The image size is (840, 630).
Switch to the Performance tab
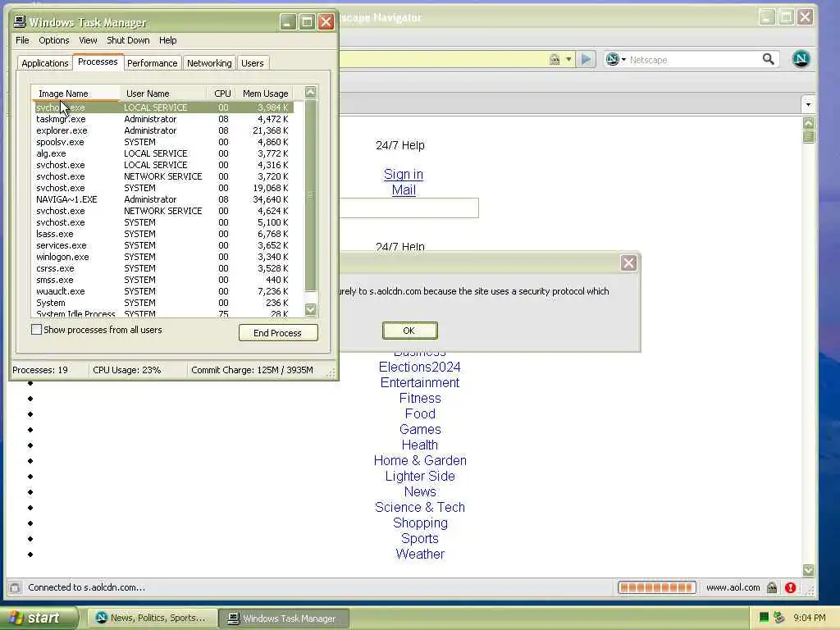pyautogui.click(x=152, y=63)
